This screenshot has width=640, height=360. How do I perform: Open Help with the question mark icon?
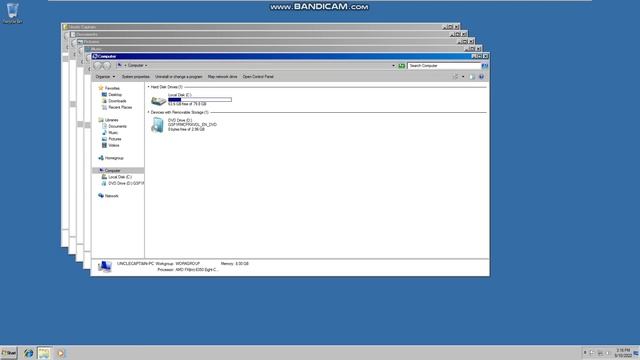coord(482,77)
